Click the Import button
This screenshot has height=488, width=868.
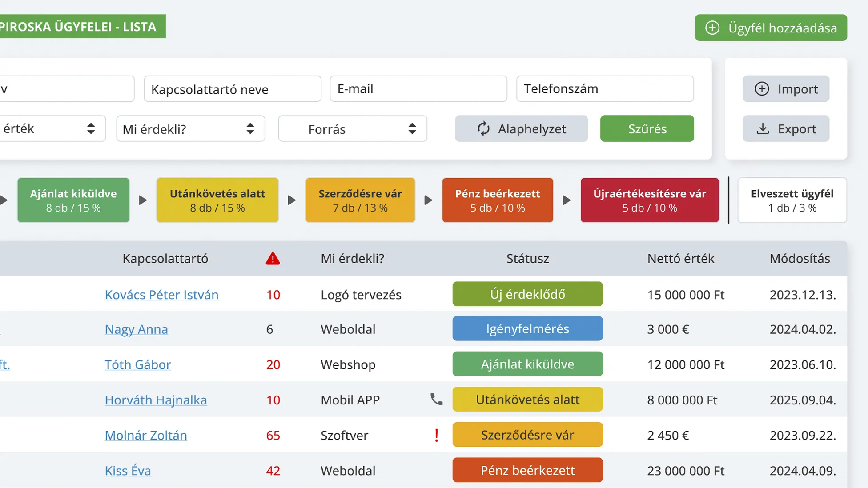786,89
